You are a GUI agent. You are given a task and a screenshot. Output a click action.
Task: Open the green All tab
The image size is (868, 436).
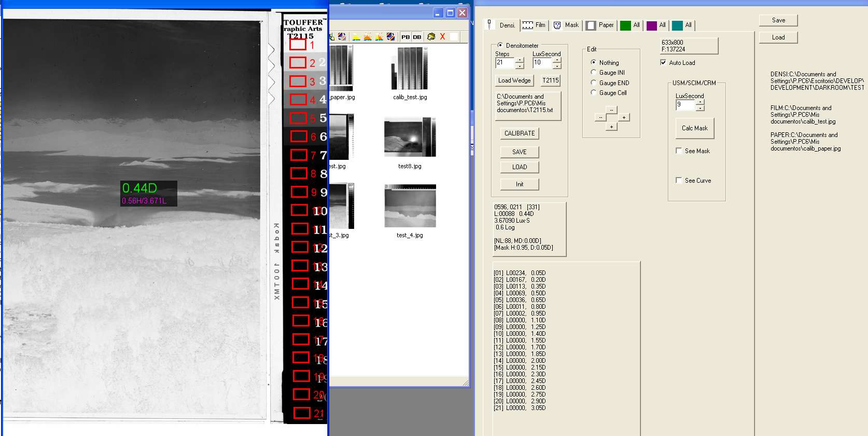coord(631,25)
